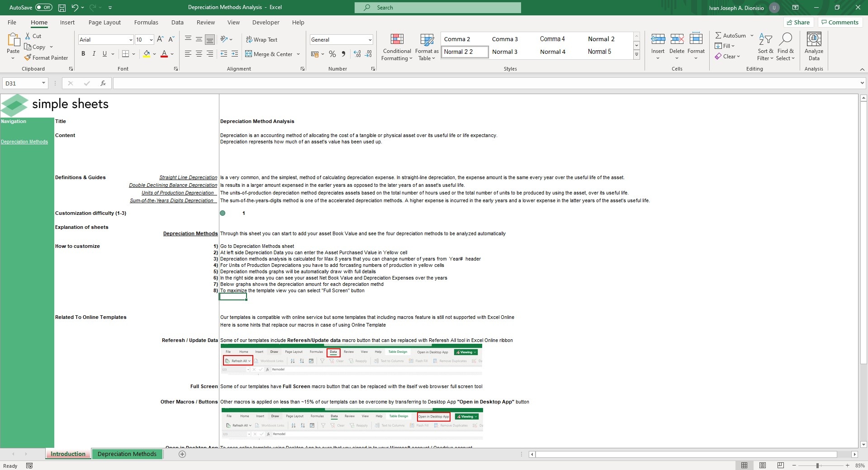The width and height of the screenshot is (868, 470).
Task: Expand the cell styles gallery
Action: tap(636, 55)
